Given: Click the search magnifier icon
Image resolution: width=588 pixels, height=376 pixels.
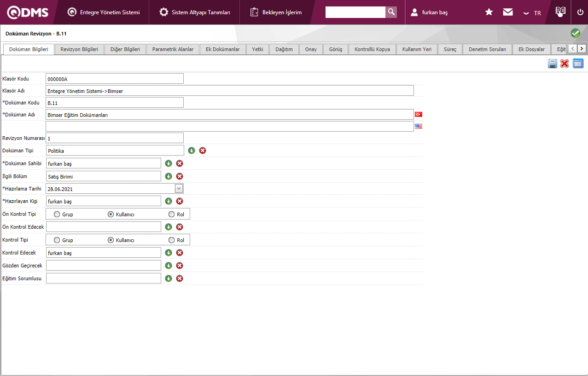Looking at the screenshot, I should [391, 12].
